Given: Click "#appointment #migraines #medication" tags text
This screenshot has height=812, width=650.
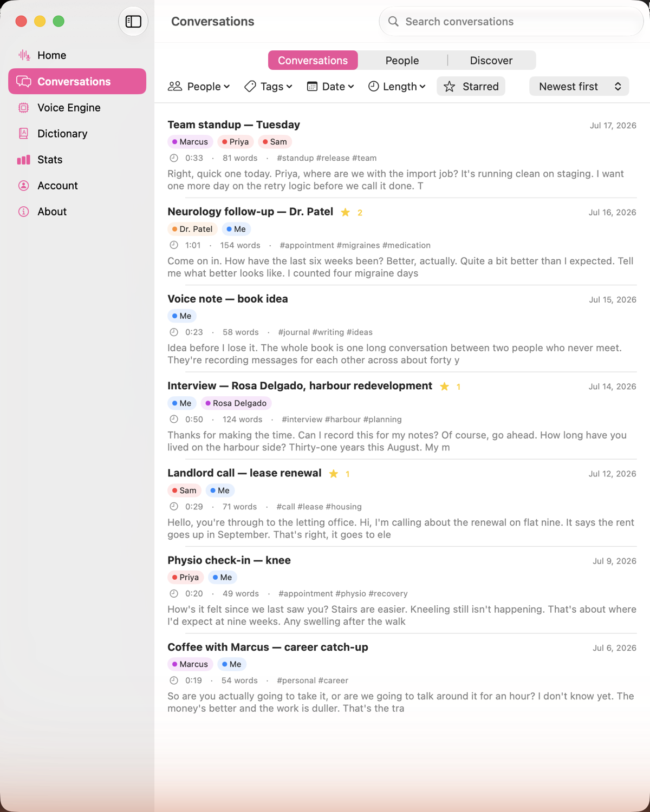Looking at the screenshot, I should tap(355, 245).
